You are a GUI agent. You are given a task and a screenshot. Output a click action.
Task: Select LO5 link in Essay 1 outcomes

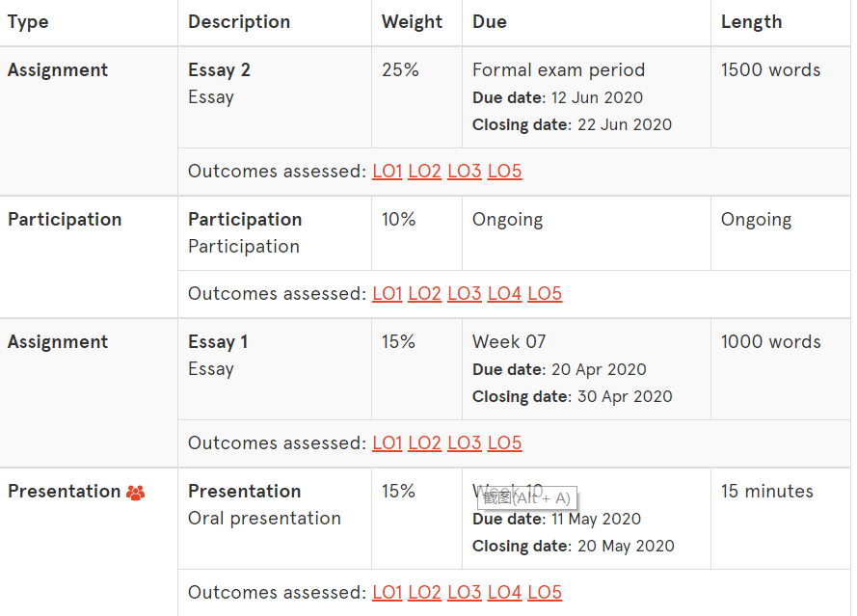[504, 443]
